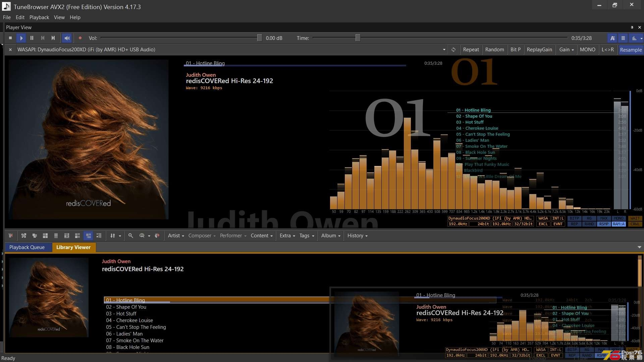Pause the current track

[x=32, y=38]
